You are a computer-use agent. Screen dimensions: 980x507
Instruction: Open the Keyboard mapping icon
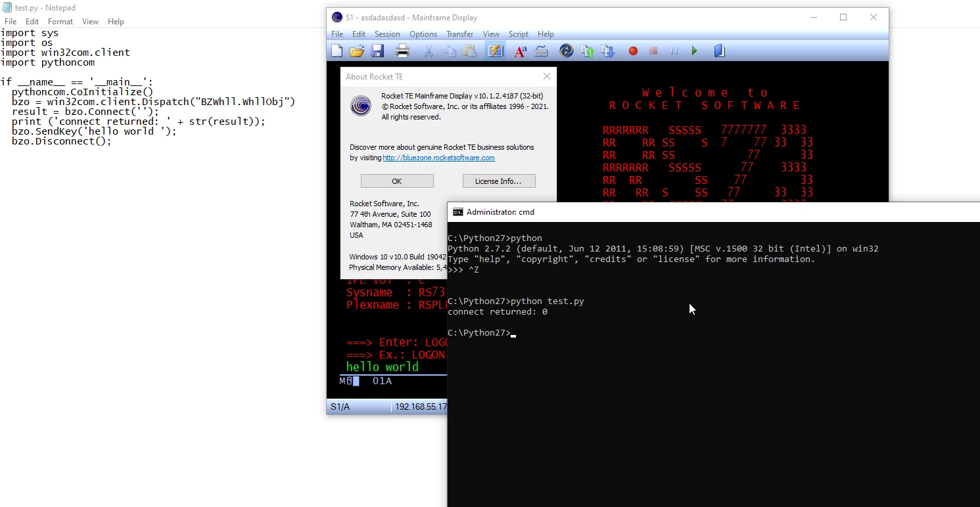(541, 51)
